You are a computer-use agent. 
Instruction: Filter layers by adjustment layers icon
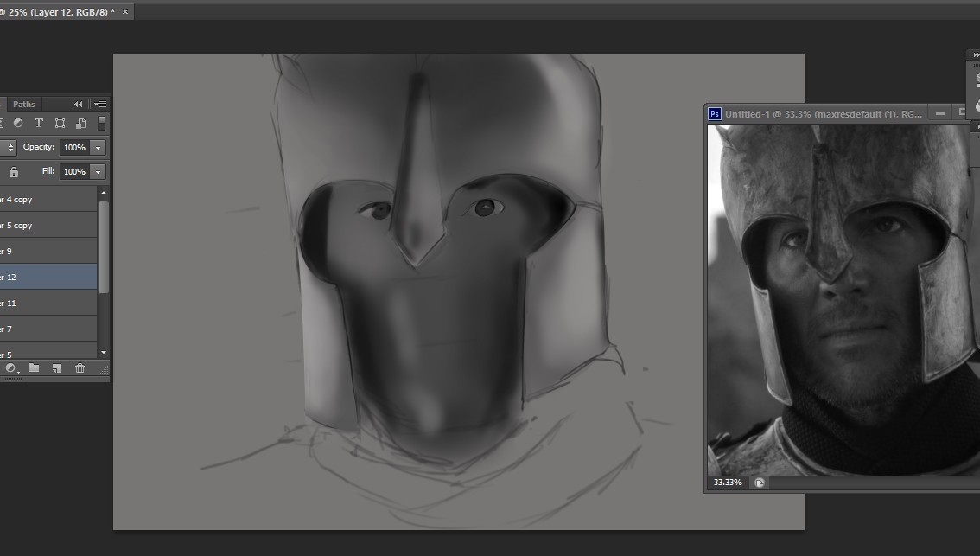(x=18, y=123)
